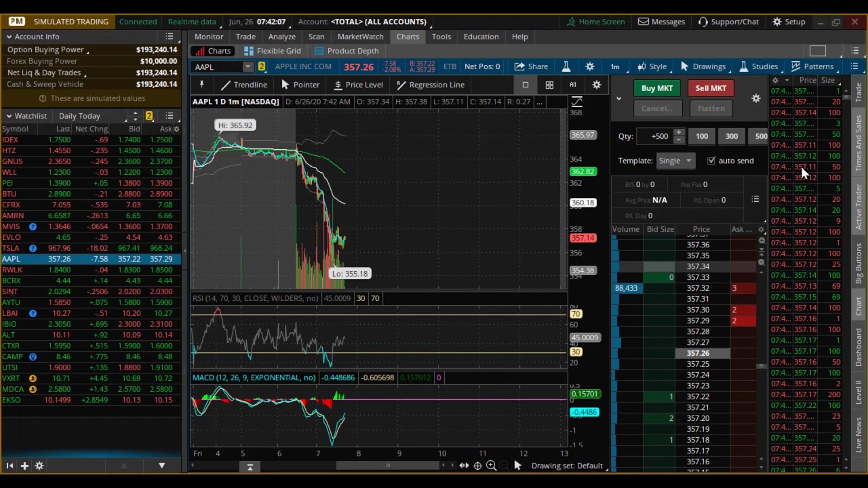Image resolution: width=868 pixels, height=488 pixels.
Task: Open the Times And Sales side tab
Action: pyautogui.click(x=860, y=142)
